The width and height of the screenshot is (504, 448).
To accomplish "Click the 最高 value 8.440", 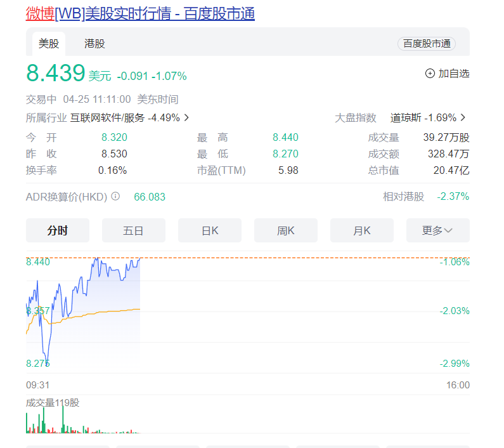I will point(285,138).
